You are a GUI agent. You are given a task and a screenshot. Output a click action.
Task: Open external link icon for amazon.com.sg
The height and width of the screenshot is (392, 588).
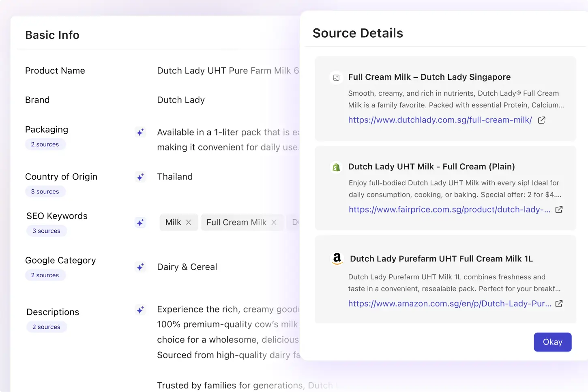pos(559,304)
